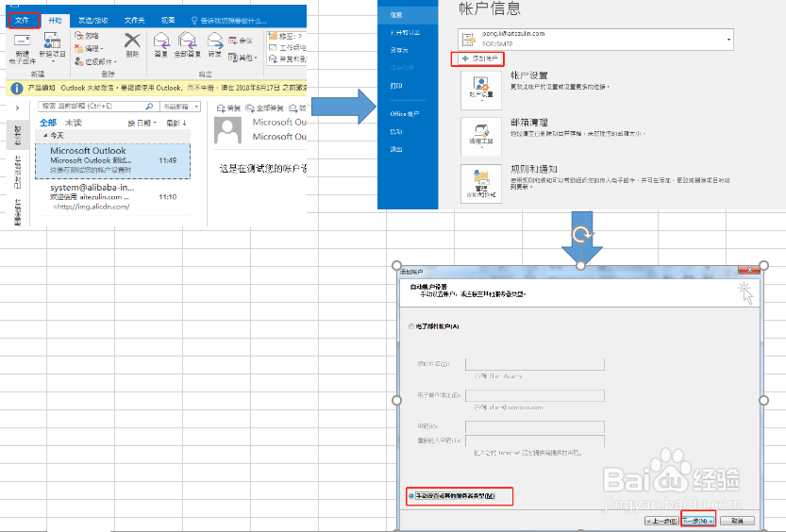The image size is (786, 532).
Task: Open the 视图 ribbon tab
Action: 168,21
